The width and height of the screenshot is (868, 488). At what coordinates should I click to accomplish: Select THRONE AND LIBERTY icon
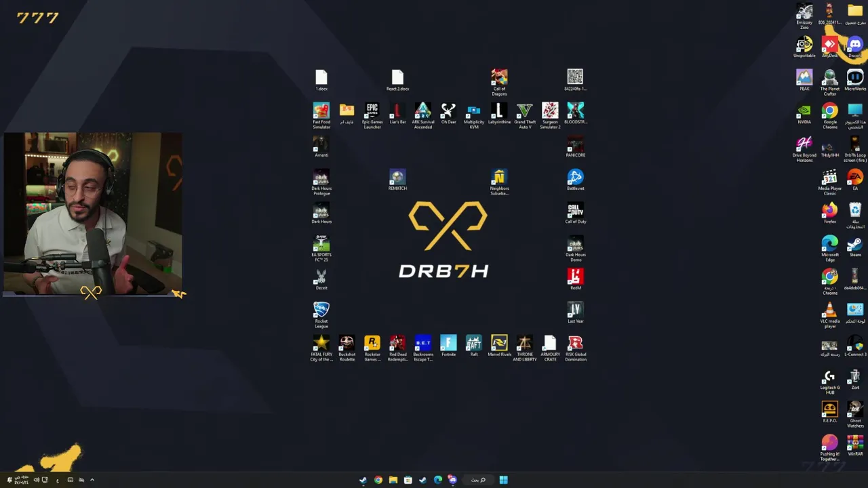[x=525, y=348]
